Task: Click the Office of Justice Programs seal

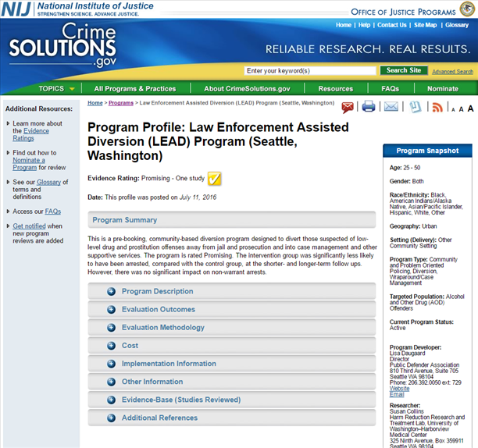Action: pos(467,9)
